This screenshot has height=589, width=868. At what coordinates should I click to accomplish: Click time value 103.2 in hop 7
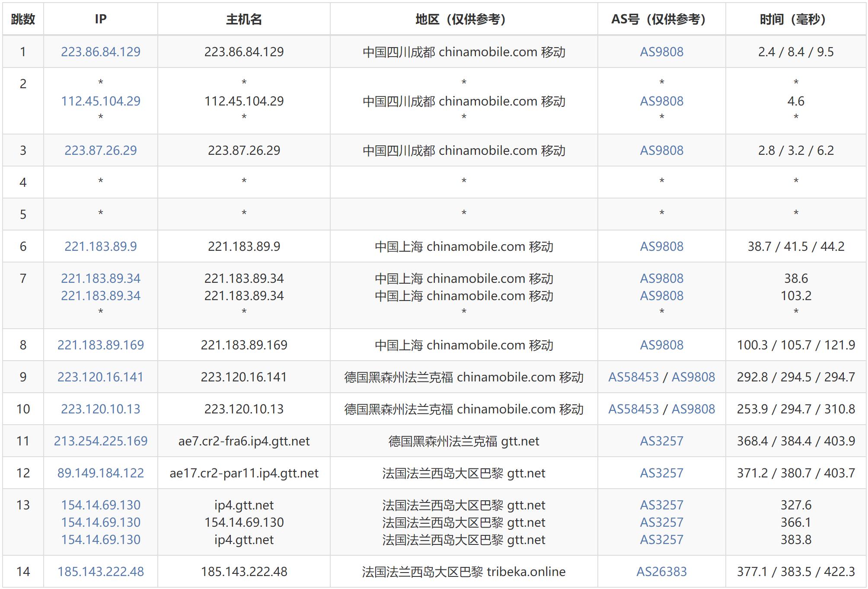click(796, 296)
